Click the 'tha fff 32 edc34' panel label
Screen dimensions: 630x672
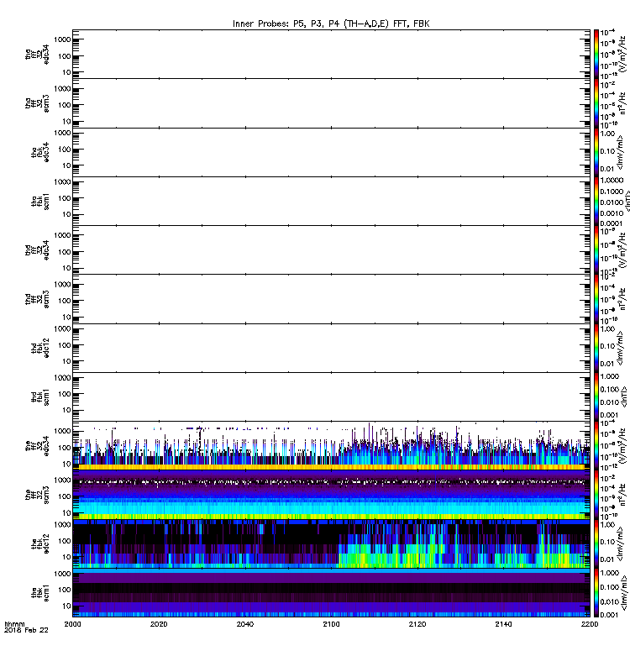(x=37, y=54)
